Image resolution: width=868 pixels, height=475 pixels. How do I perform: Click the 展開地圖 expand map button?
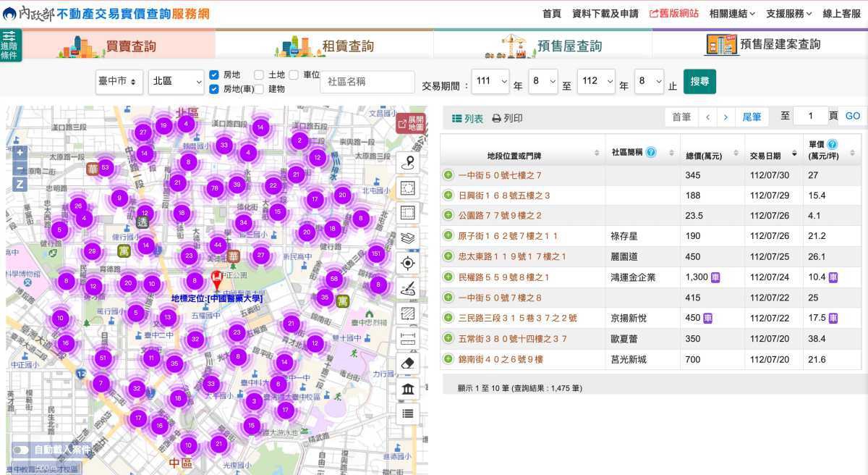pos(411,122)
